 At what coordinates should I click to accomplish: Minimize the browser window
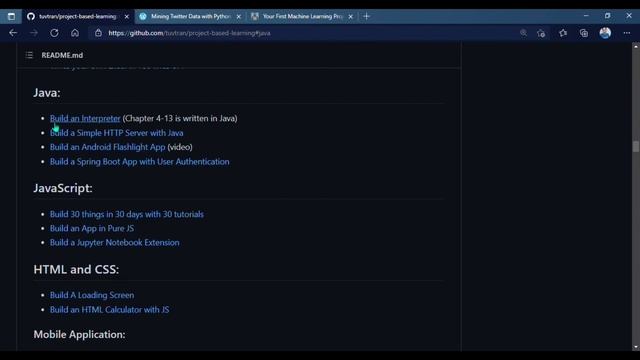click(x=586, y=16)
